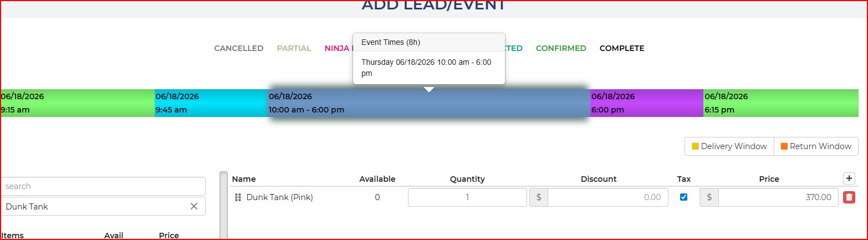
Task: Click the plus icon above price column
Action: click(x=849, y=178)
